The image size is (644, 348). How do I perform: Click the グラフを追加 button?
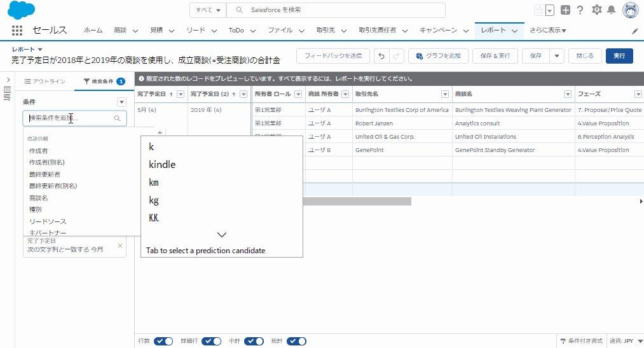tap(438, 56)
